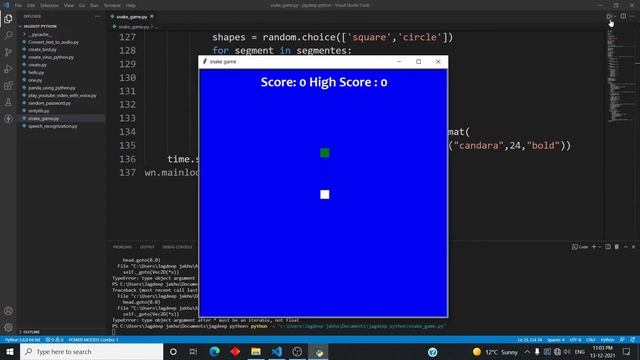Open the Explorer view in activity bar

8,19
